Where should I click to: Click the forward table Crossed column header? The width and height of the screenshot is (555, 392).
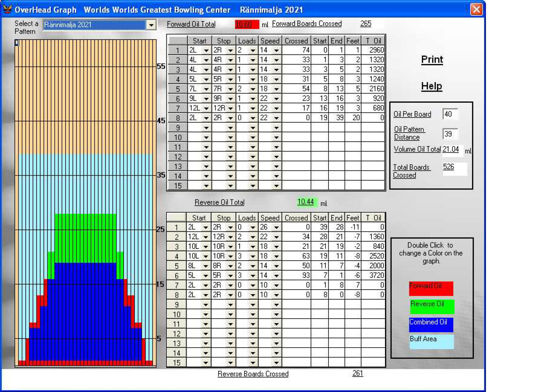(296, 41)
